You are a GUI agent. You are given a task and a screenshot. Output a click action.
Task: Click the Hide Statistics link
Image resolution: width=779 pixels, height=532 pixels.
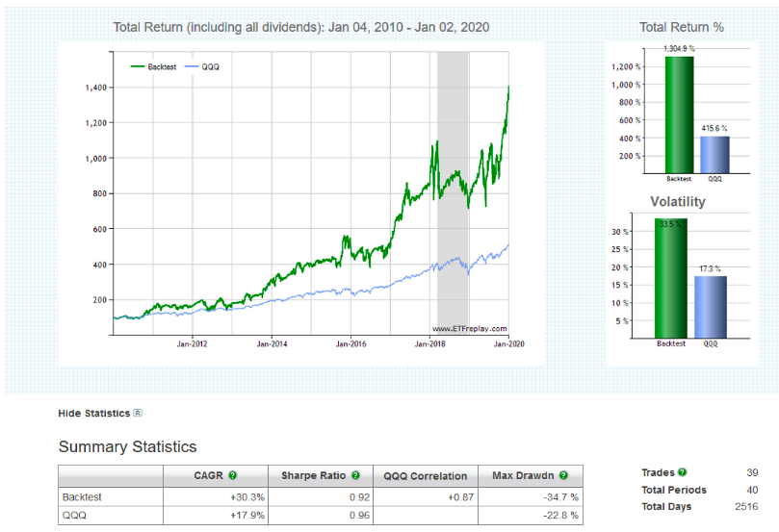93,414
